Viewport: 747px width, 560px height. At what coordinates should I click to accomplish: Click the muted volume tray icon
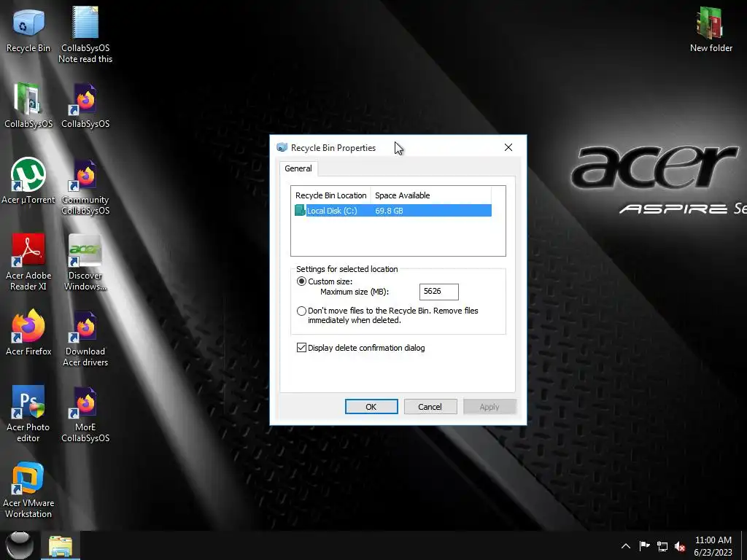pyautogui.click(x=680, y=546)
